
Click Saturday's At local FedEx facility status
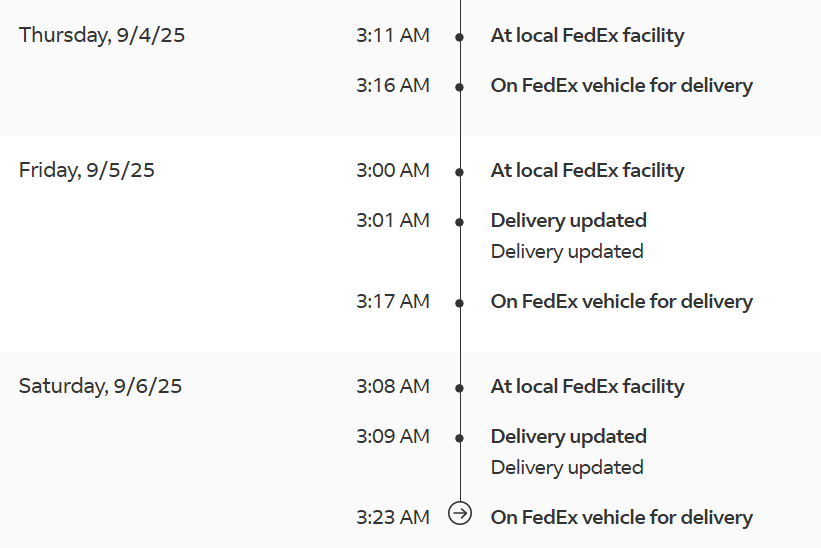point(587,386)
